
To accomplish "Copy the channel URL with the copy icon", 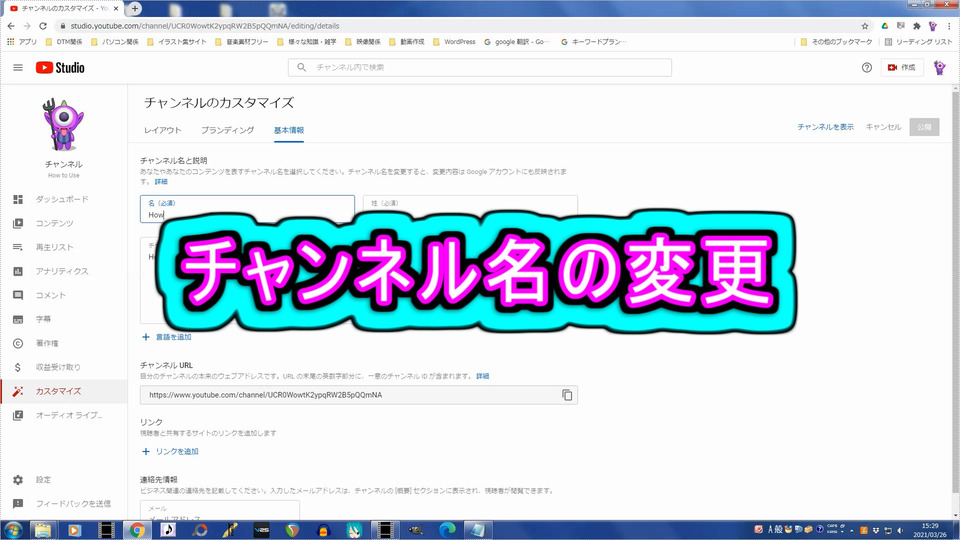I will tap(567, 395).
